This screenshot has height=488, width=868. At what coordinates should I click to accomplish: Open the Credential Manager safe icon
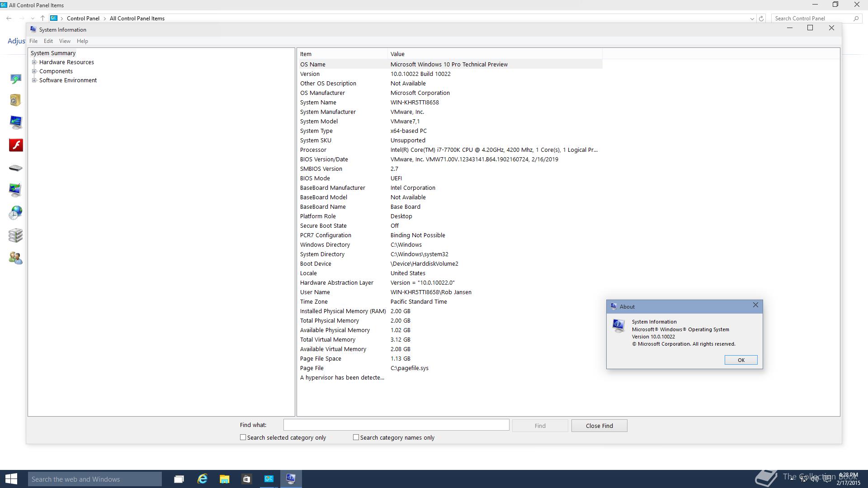pos(15,100)
